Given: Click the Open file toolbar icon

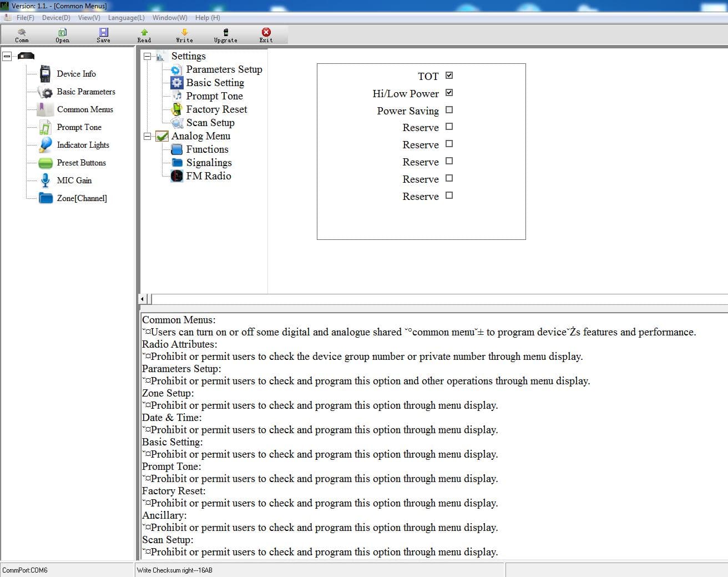Looking at the screenshot, I should 63,32.
